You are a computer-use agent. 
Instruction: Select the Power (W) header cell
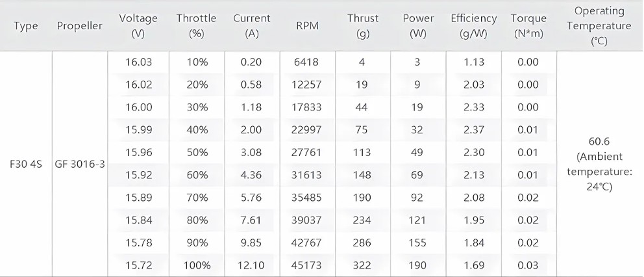tap(418, 26)
